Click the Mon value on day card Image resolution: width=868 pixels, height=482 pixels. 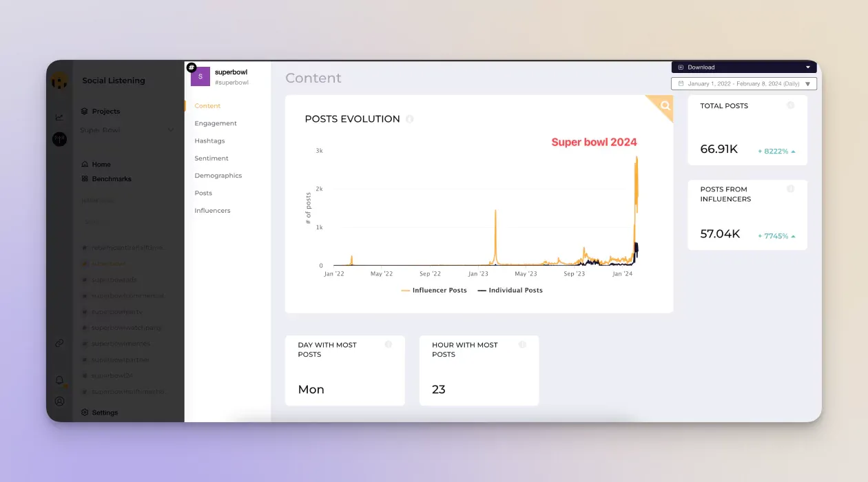(x=311, y=389)
